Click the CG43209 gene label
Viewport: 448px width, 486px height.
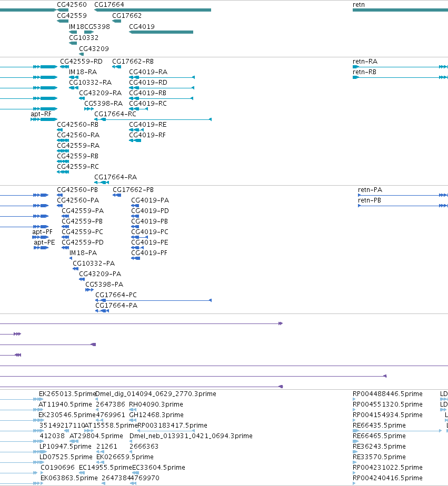(x=94, y=49)
